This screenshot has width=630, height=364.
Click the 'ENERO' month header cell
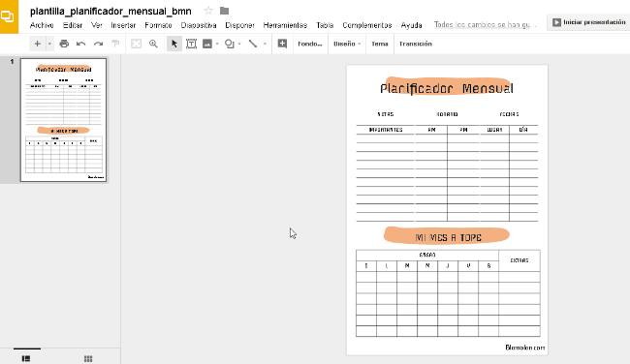[427, 255]
